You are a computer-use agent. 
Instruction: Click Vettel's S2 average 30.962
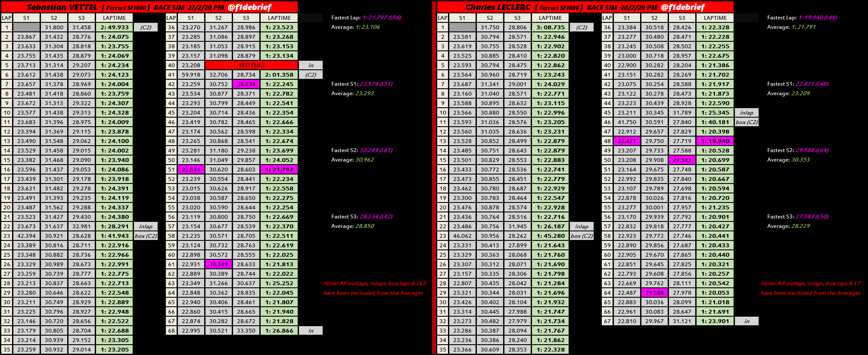pyautogui.click(x=365, y=160)
